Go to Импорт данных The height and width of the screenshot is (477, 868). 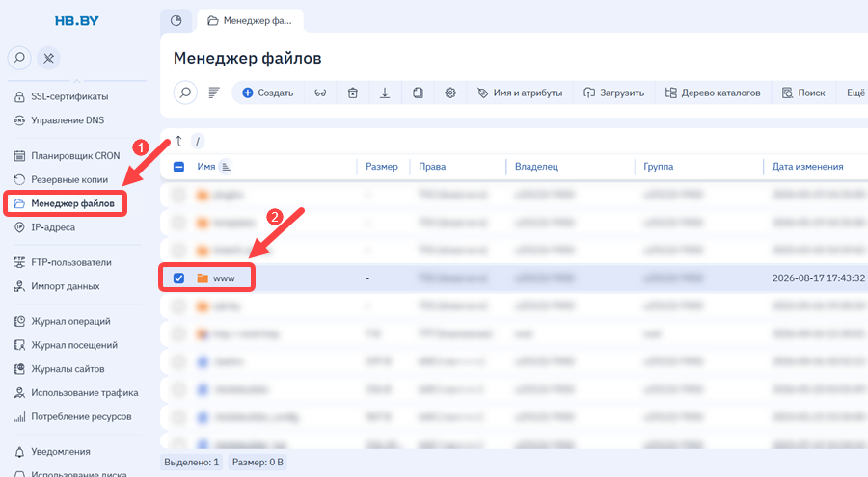[66, 286]
